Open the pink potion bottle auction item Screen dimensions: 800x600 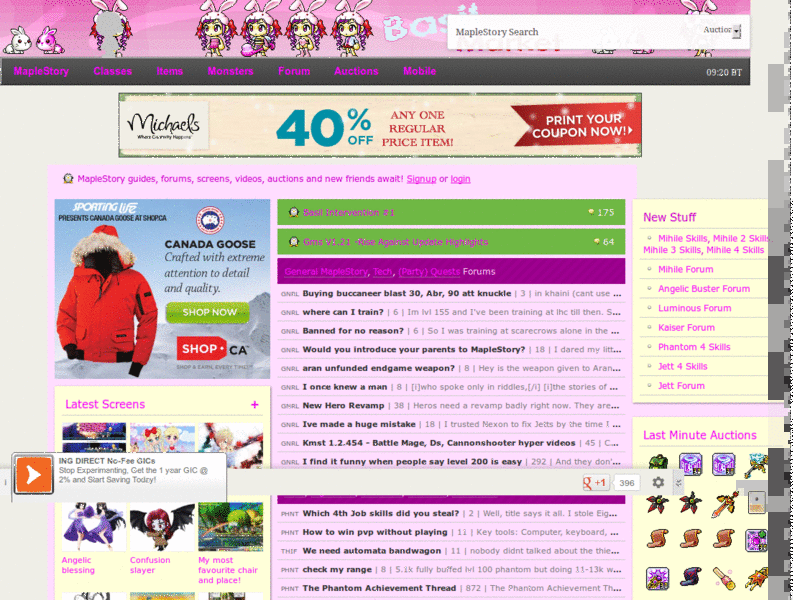pos(723,579)
